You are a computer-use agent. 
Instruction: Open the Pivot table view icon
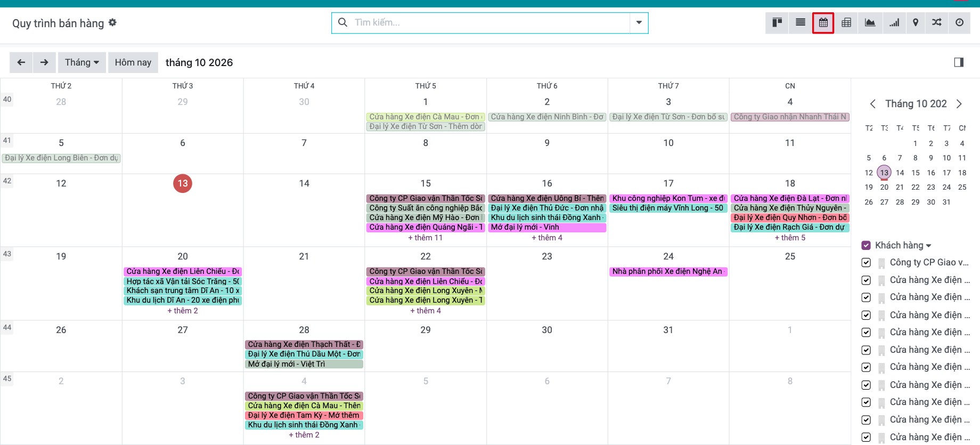coord(846,22)
